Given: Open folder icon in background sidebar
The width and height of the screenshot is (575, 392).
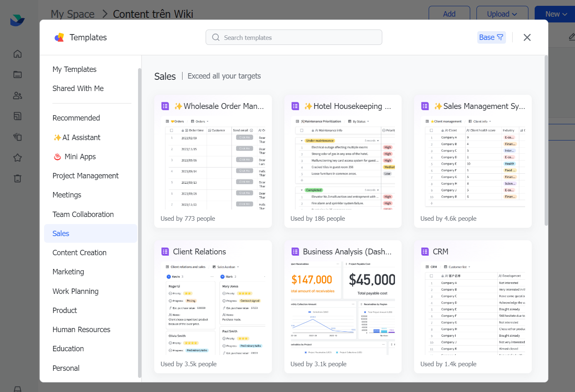Looking at the screenshot, I should [17, 74].
